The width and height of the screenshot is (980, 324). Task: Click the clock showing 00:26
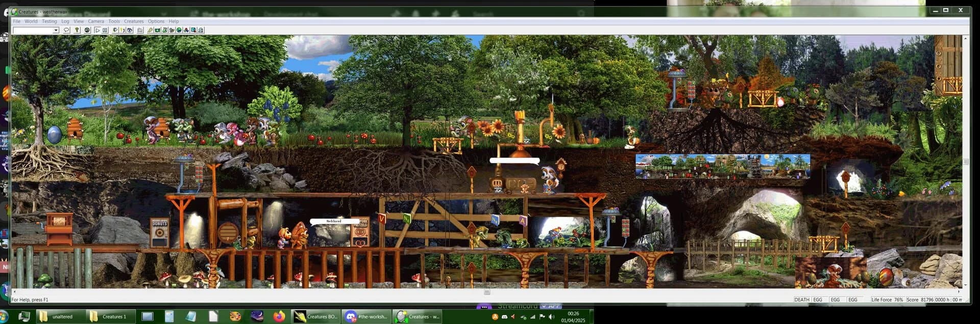pos(573,313)
